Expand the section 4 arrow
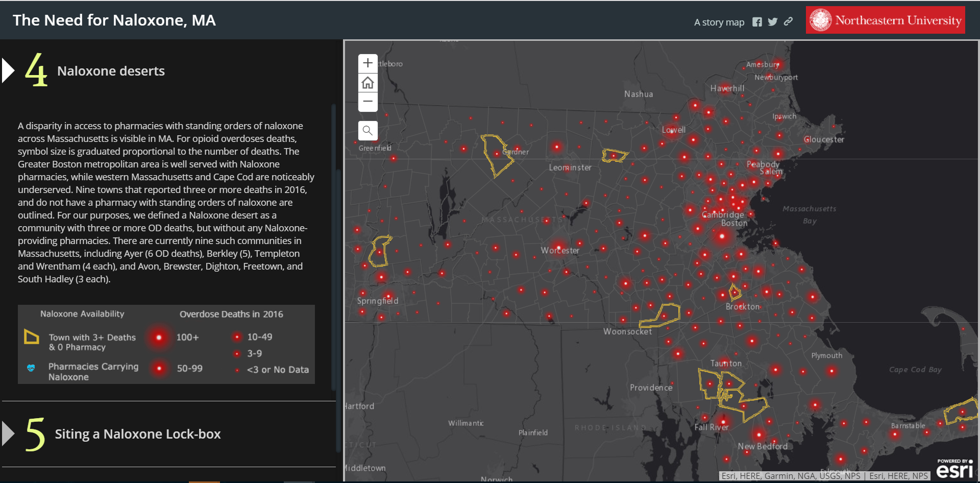 click(8, 70)
